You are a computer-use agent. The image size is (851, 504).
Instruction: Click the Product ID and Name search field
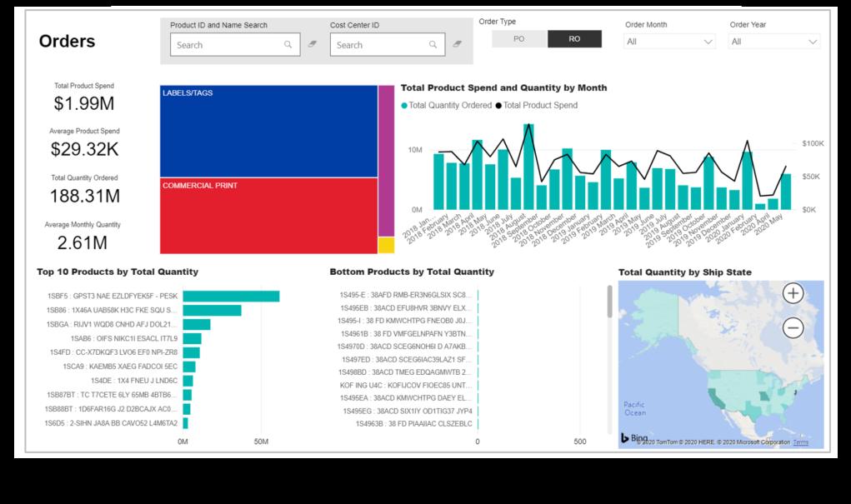click(235, 44)
